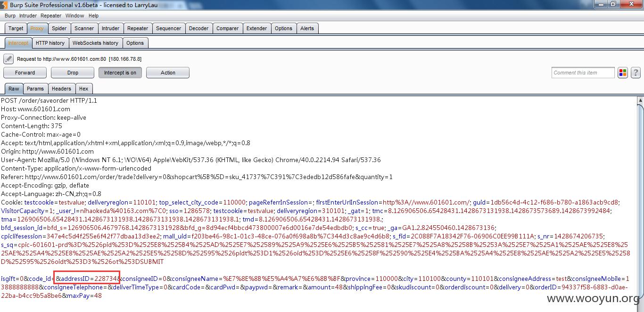This screenshot has height=312, width=644.
Task: Click the help question mark icon
Action: click(x=635, y=73)
